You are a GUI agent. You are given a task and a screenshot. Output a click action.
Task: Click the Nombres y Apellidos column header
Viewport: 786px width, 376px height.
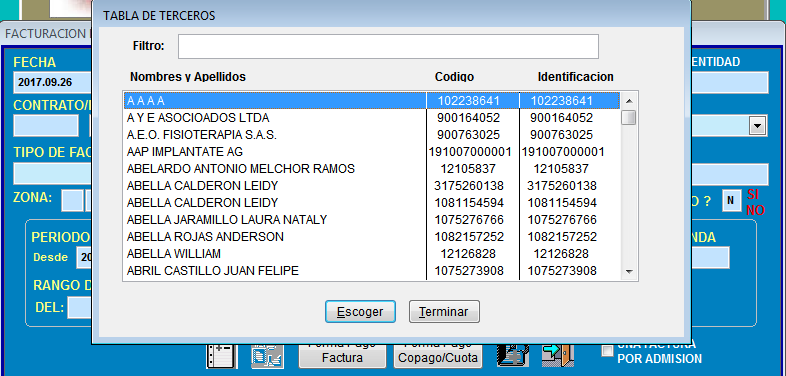(x=188, y=77)
